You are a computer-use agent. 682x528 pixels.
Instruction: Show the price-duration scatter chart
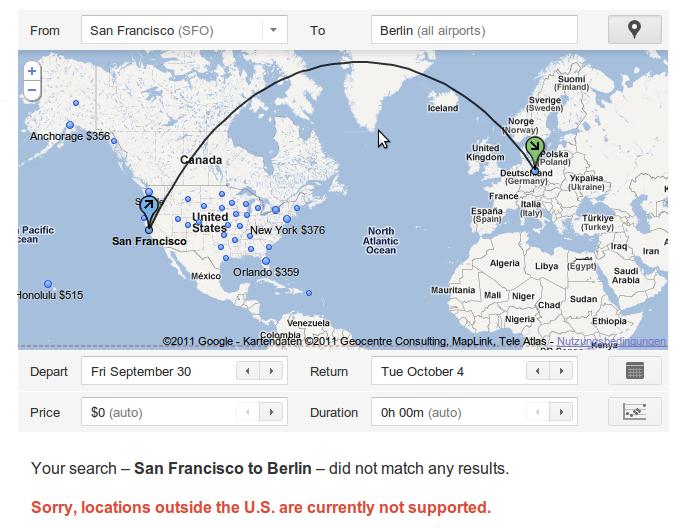pos(635,411)
